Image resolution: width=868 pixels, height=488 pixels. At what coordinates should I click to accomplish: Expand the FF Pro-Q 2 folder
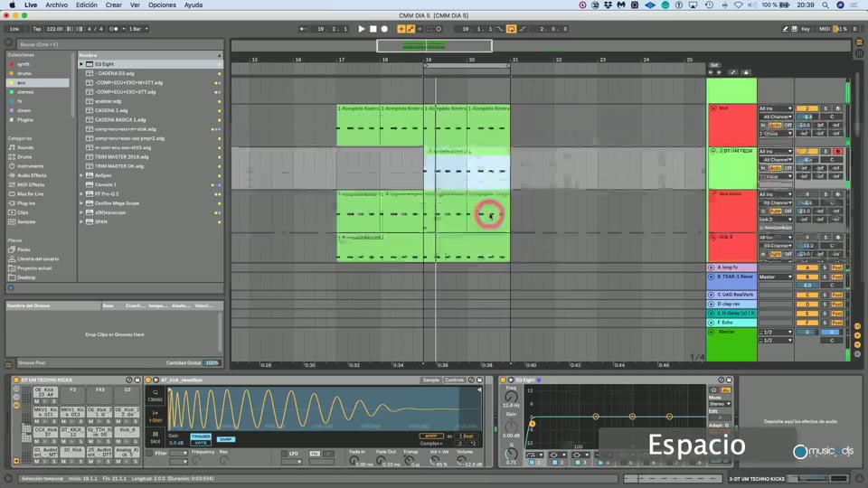coord(81,194)
